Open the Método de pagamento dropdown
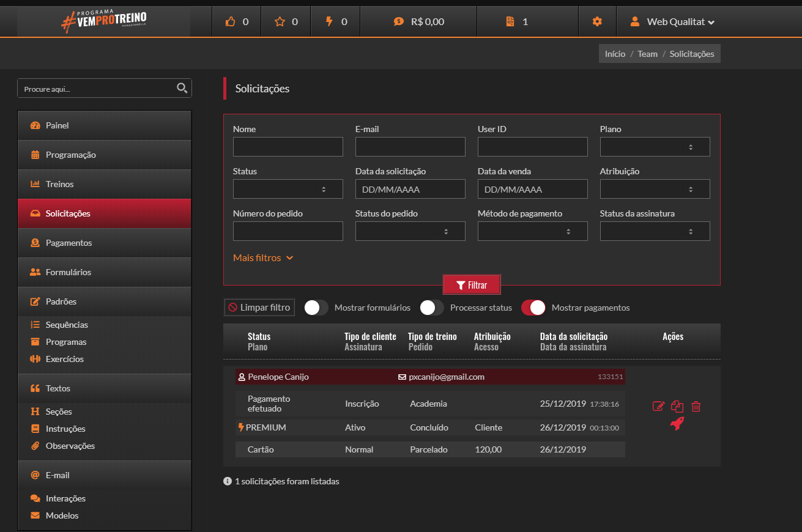 (x=532, y=231)
